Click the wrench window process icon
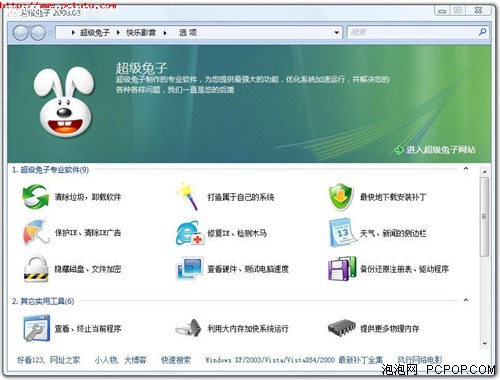This screenshot has width=500, height=380. tap(36, 328)
